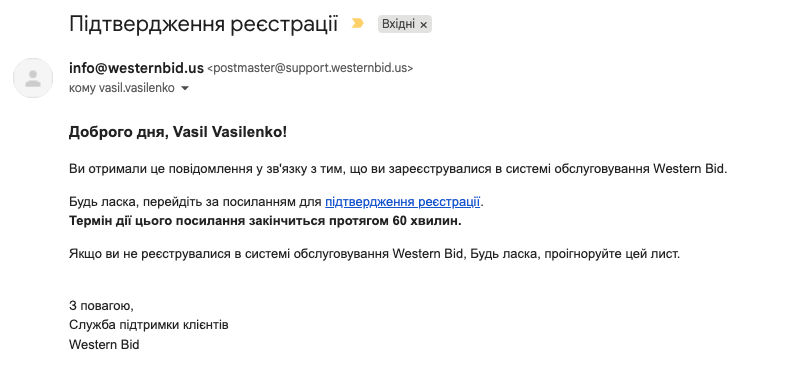This screenshot has height=370, width=800.
Task: Click sender name info@westernbid.us
Action: pos(136,68)
